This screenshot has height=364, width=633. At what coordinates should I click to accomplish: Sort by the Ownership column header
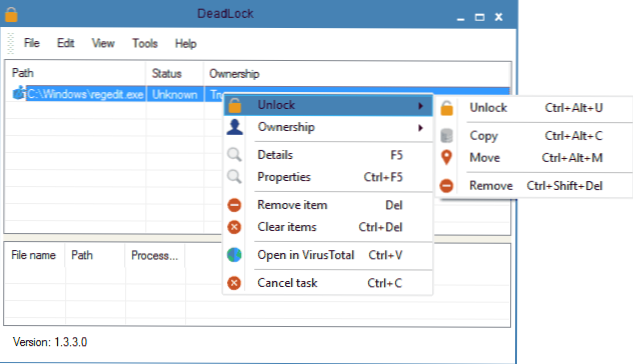[x=357, y=73]
